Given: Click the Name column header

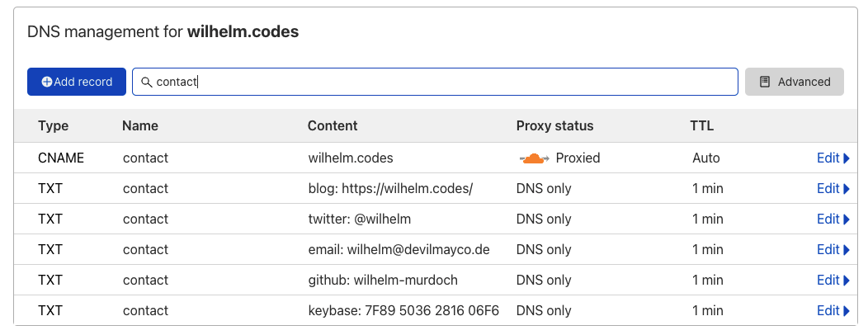Looking at the screenshot, I should pyautogui.click(x=140, y=126).
